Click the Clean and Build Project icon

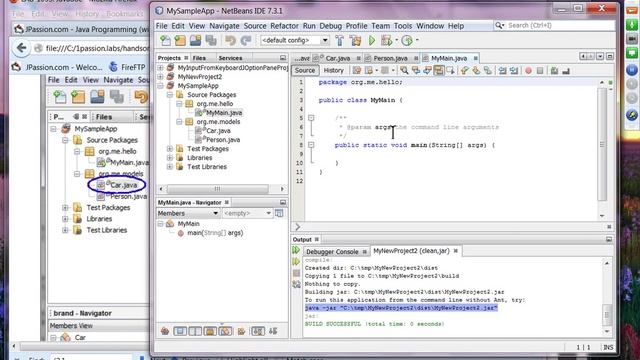pyautogui.click(x=356, y=40)
